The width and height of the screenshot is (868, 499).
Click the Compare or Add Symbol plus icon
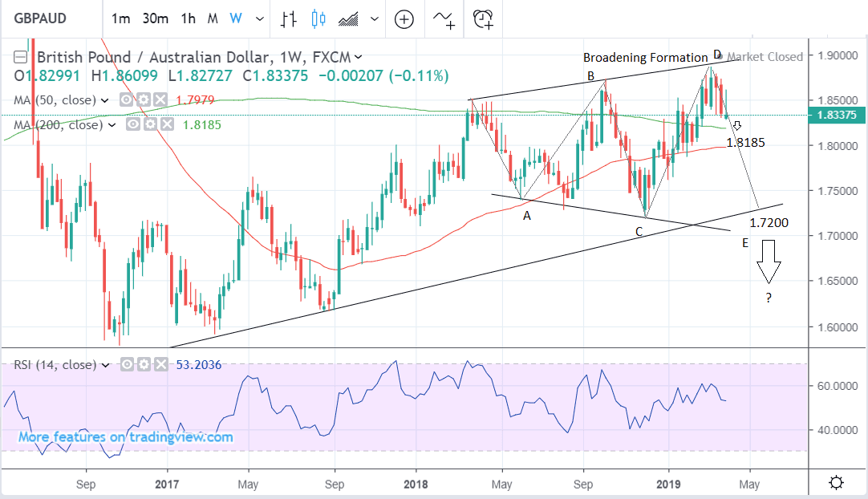point(404,18)
